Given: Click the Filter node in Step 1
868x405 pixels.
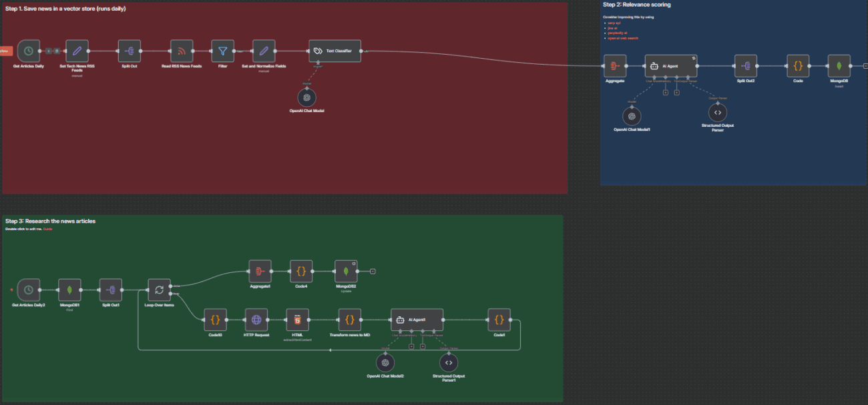Looking at the screenshot, I should (222, 51).
